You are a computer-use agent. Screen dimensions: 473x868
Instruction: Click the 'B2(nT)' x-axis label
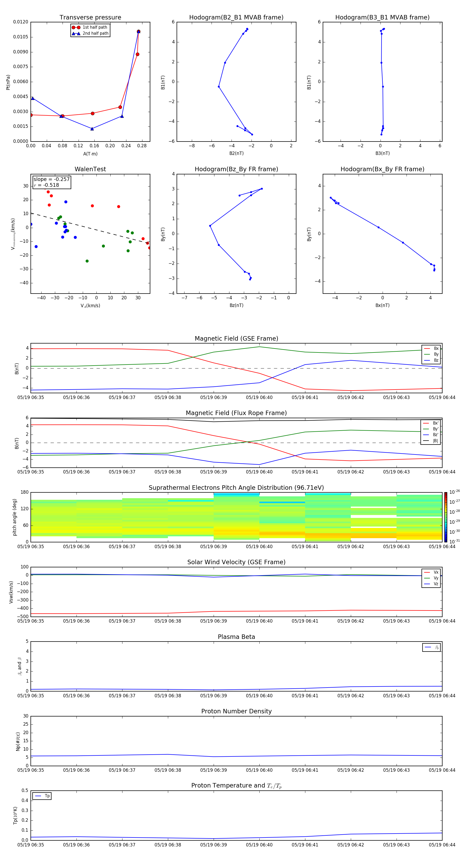236,154
